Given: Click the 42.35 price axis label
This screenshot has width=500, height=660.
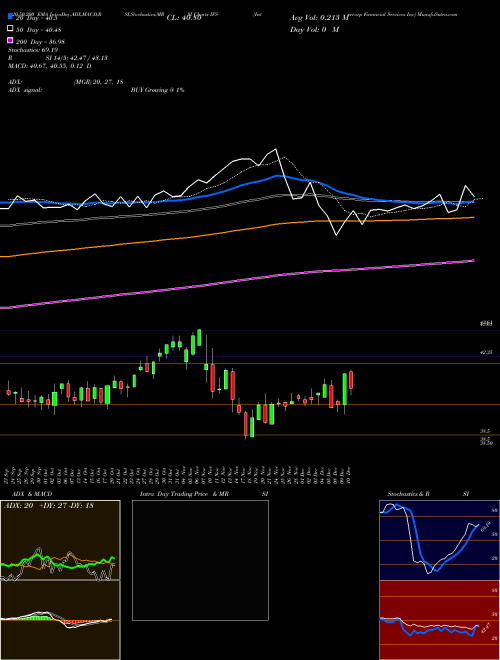Looking at the screenshot, I should point(486,352).
